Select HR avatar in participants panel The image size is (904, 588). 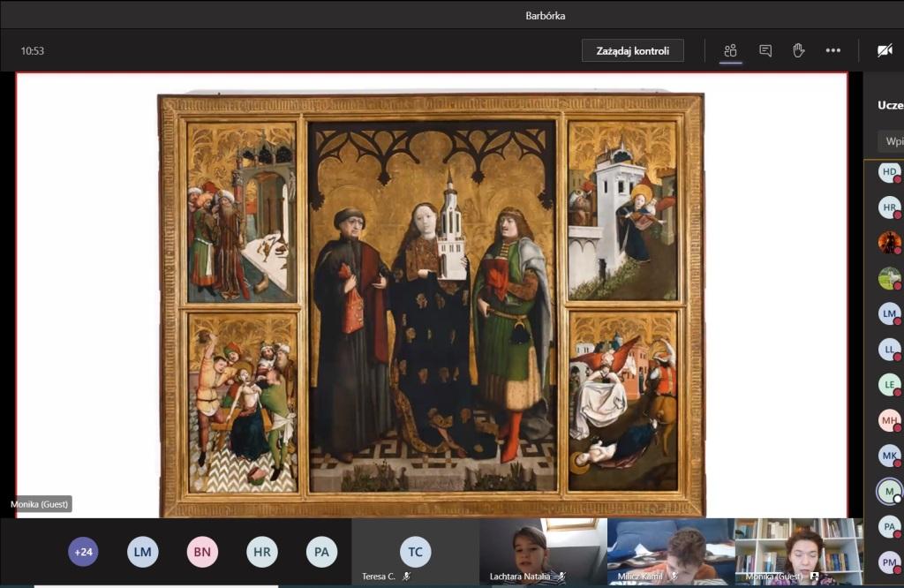tap(890, 207)
